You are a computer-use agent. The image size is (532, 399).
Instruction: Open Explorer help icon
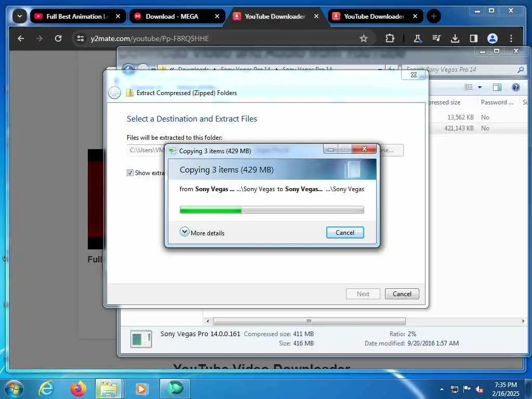(516, 87)
